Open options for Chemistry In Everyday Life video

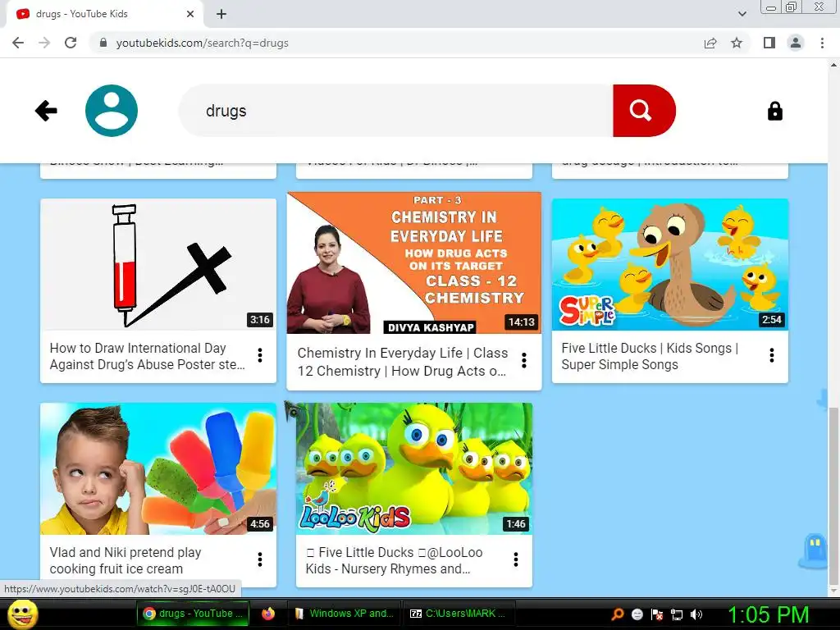point(524,360)
